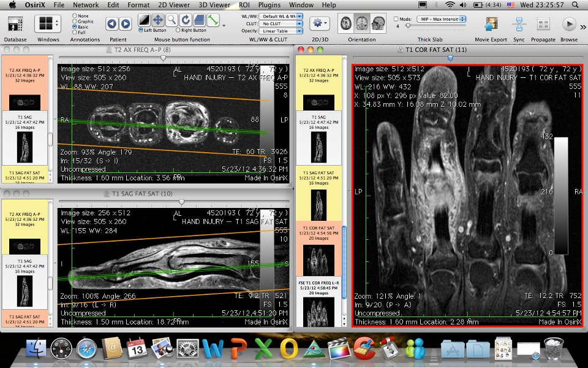Click the Propagate settings icon

pos(543,23)
